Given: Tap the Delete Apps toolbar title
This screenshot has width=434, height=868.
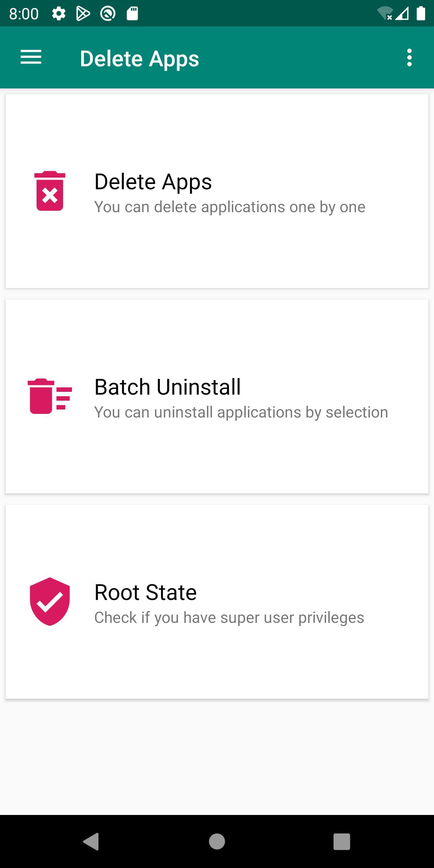Looking at the screenshot, I should click(139, 59).
